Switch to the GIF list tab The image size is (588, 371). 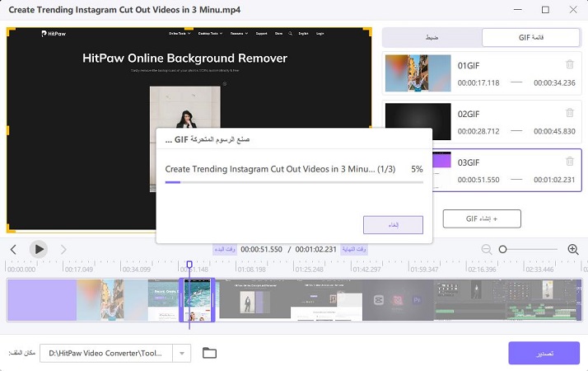click(x=530, y=38)
